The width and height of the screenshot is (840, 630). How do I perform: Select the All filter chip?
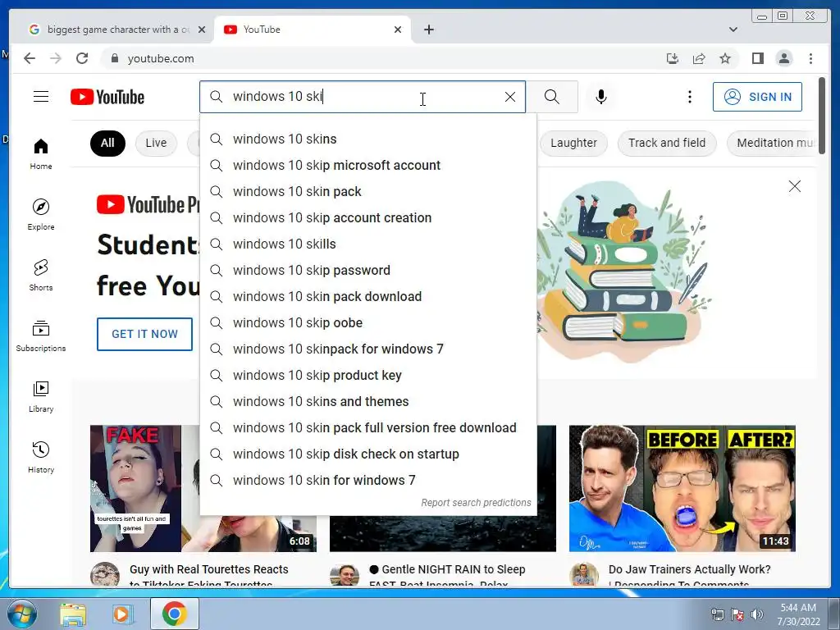tap(107, 143)
